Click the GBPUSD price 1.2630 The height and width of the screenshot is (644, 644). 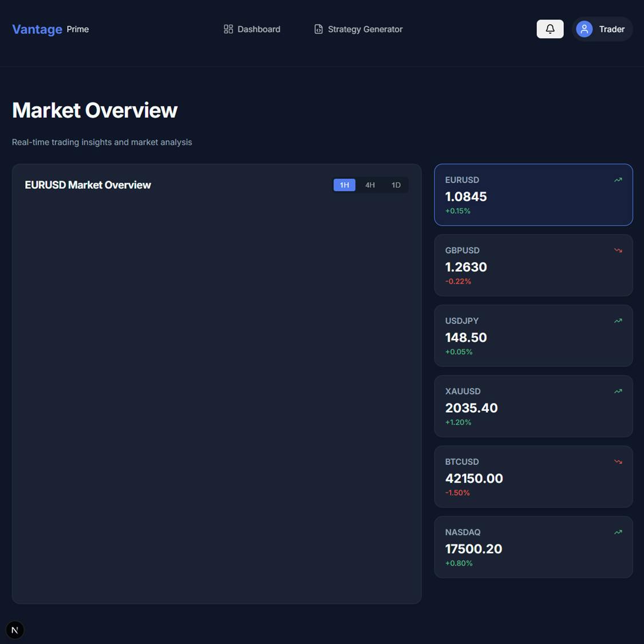coord(466,267)
